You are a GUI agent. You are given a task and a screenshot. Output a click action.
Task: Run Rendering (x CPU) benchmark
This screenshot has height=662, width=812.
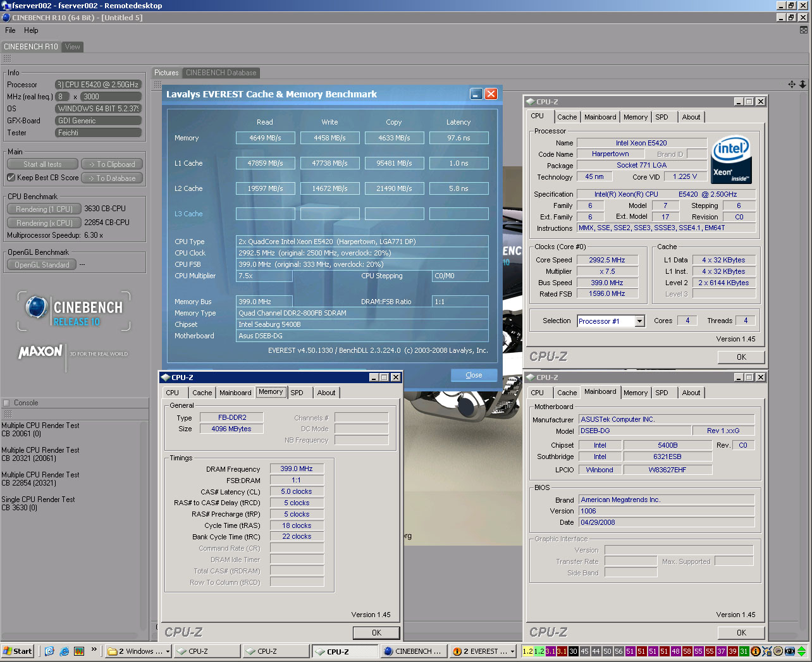pos(44,223)
